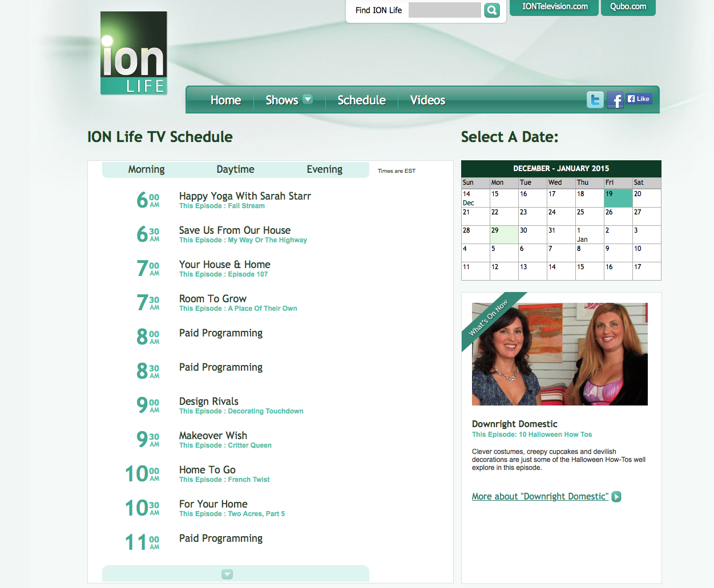Open the Twitter icon link

(x=595, y=100)
